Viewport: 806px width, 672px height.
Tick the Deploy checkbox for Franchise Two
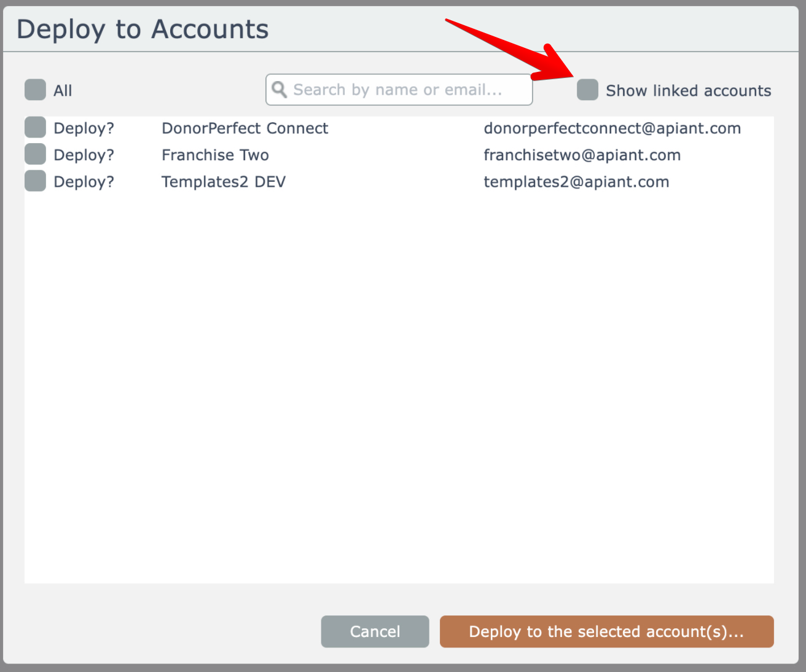35,154
